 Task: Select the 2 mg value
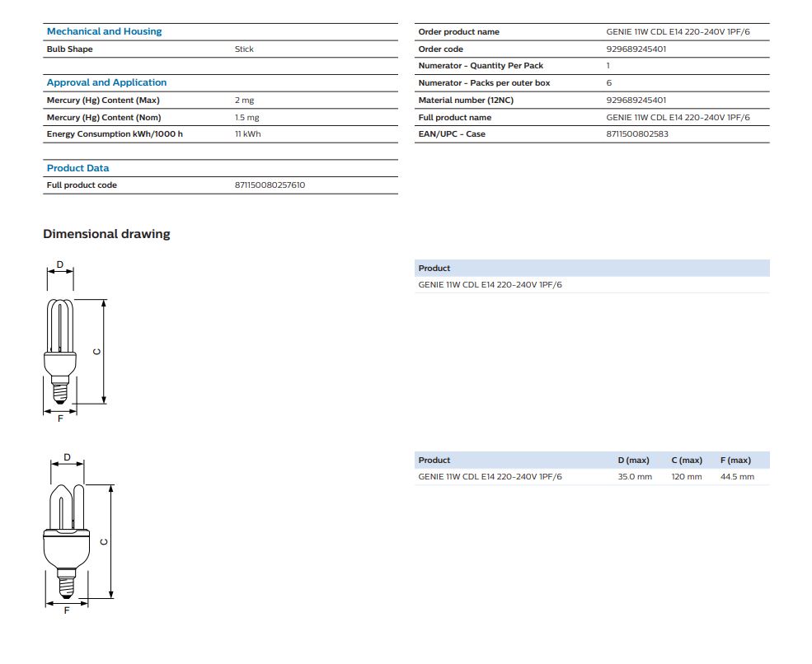pyautogui.click(x=245, y=101)
